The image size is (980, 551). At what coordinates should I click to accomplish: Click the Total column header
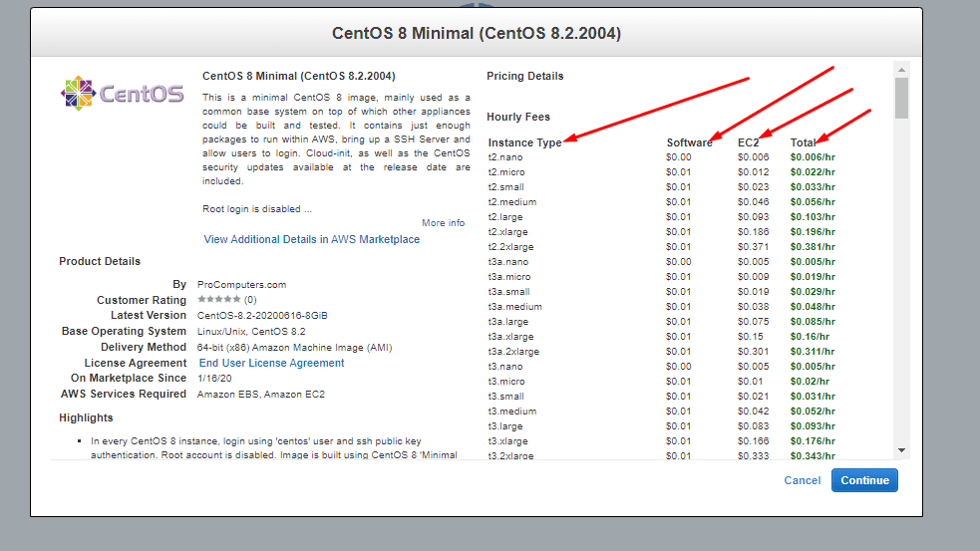[804, 142]
